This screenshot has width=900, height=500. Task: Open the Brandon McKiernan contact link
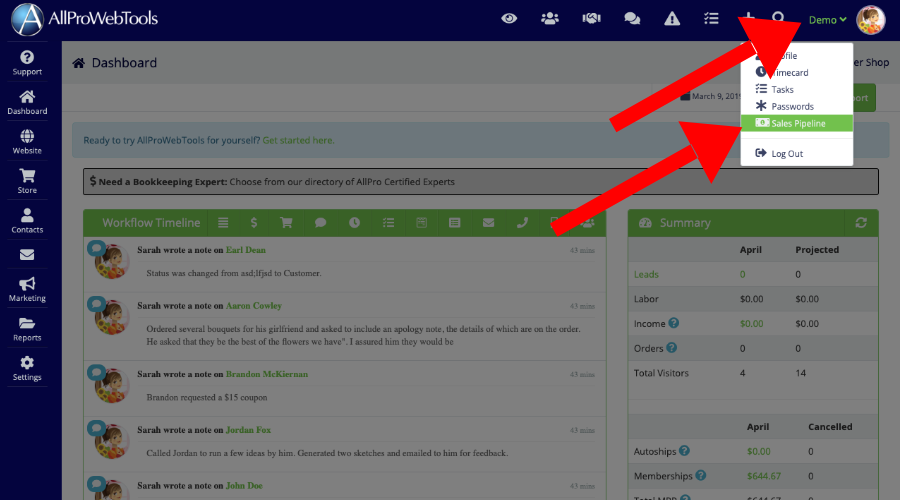[267, 374]
